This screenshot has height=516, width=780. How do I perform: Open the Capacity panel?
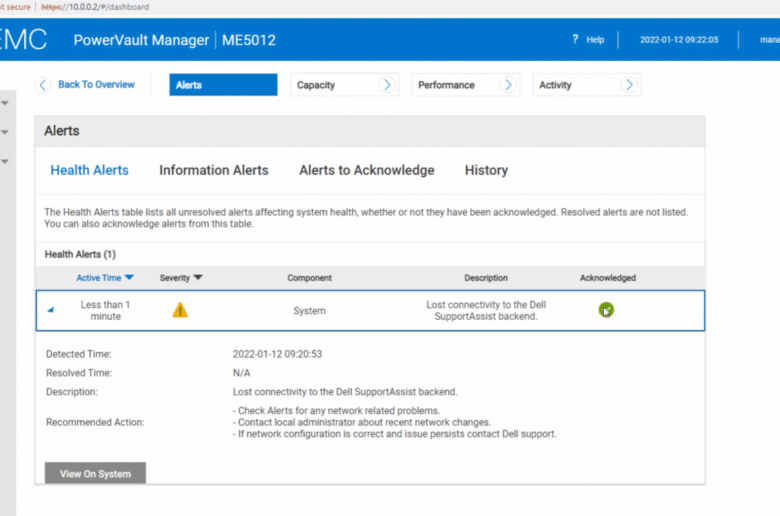344,85
